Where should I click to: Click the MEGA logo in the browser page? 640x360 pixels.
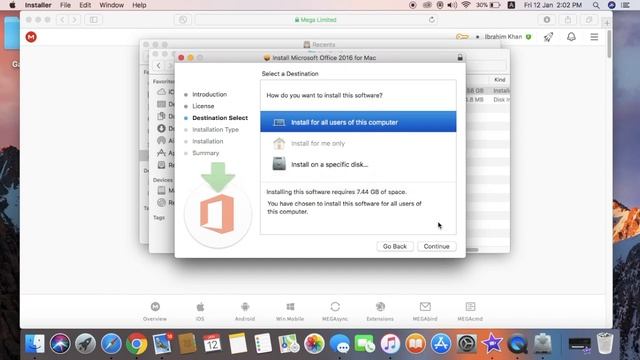[31, 37]
